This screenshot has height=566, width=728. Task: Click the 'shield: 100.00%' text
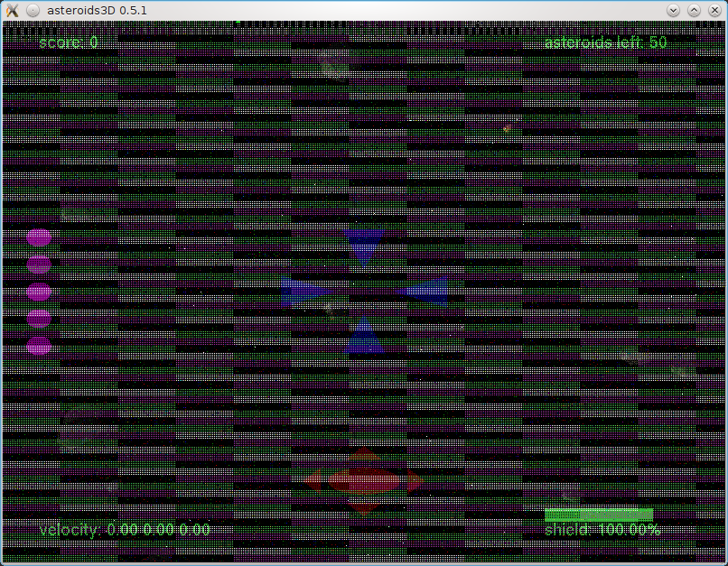[602, 530]
